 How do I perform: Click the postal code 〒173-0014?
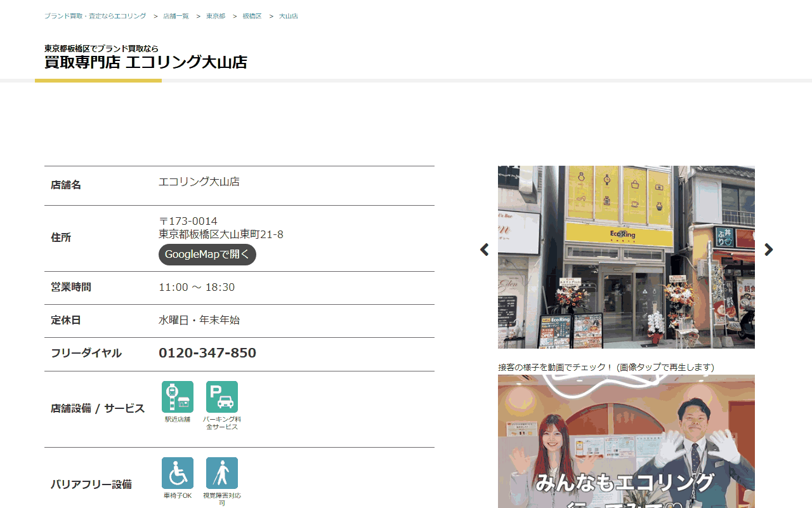point(188,221)
